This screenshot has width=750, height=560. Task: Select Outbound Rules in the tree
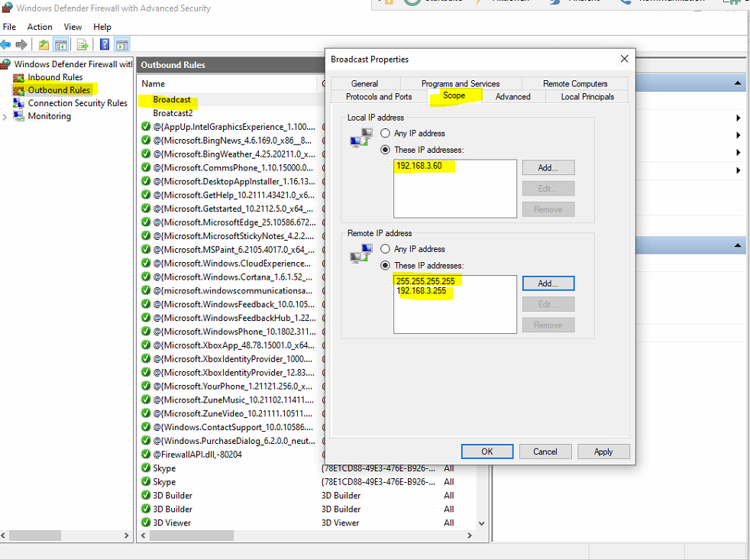tap(59, 90)
